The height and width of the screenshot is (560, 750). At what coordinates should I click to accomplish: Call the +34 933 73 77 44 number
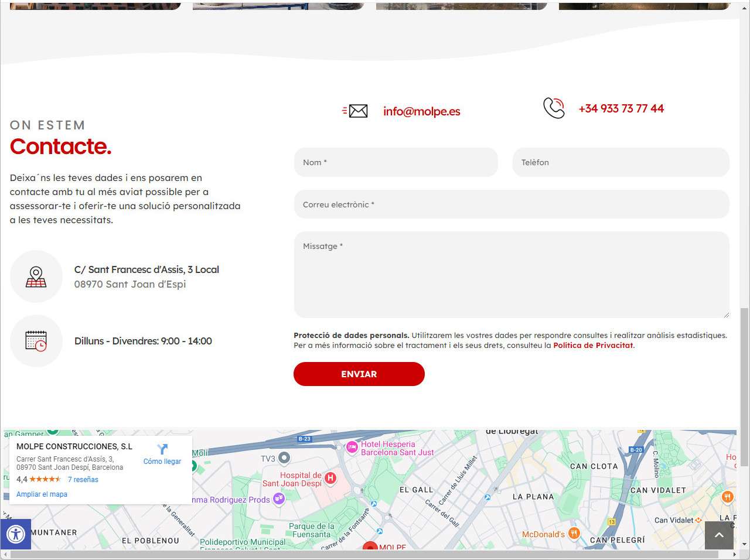tap(621, 108)
